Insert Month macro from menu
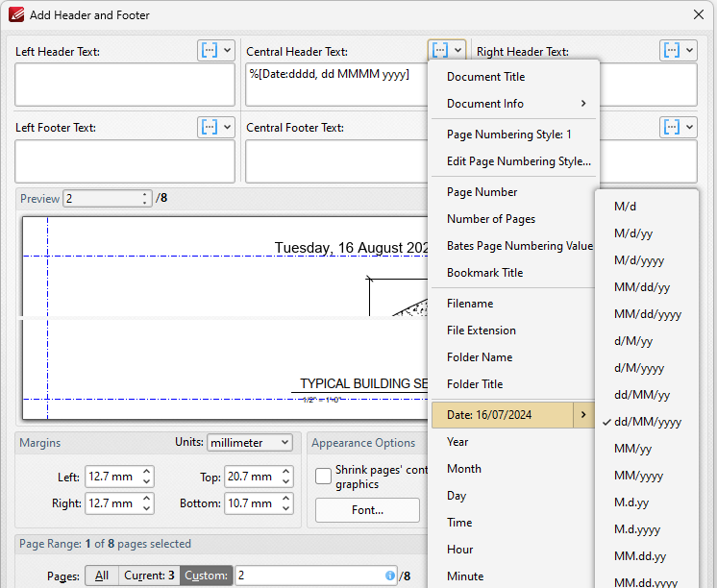The image size is (717, 588). tap(513, 469)
